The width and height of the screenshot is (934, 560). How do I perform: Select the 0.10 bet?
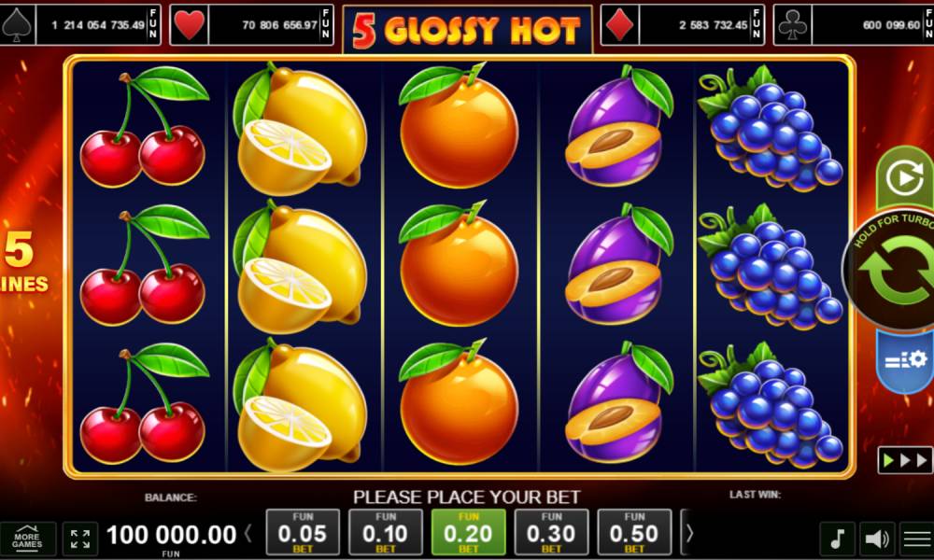pyautogui.click(x=386, y=532)
